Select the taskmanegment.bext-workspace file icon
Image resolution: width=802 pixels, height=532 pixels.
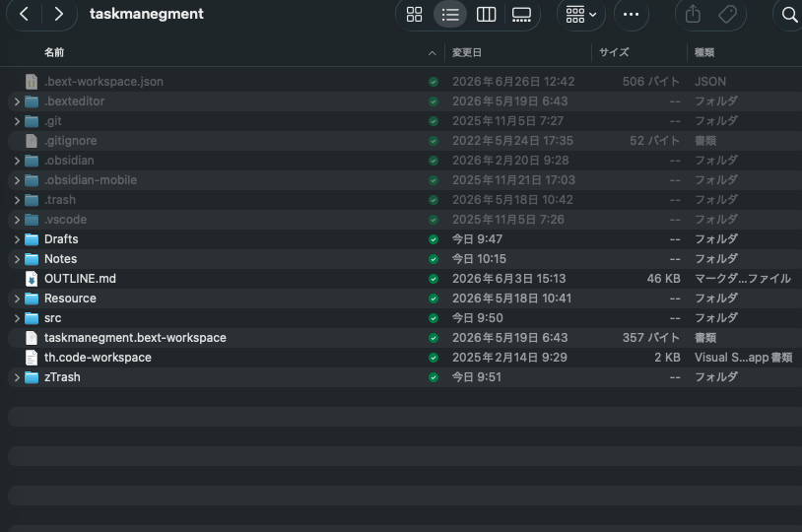[x=32, y=338]
